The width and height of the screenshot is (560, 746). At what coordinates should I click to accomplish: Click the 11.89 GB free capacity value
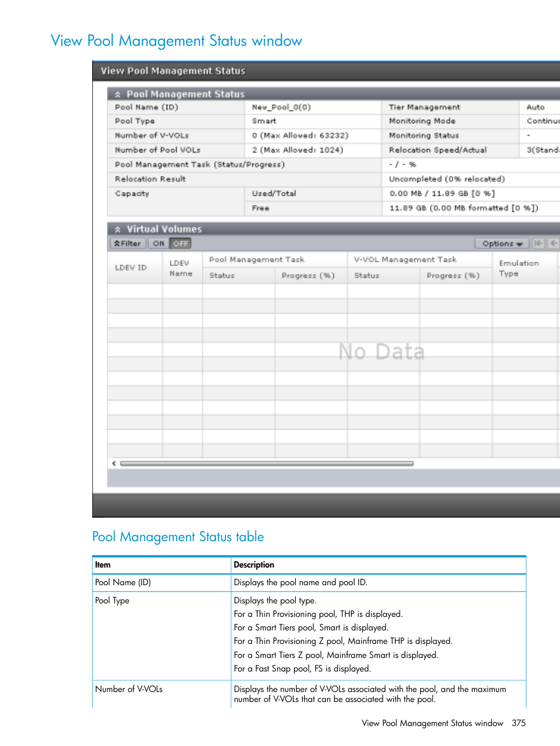click(x=464, y=208)
